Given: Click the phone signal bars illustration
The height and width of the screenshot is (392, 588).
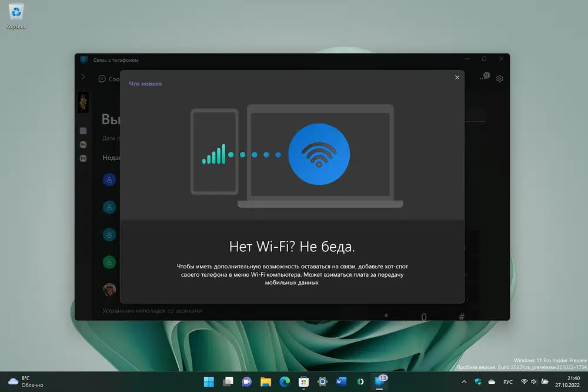Looking at the screenshot, I should 214,154.
